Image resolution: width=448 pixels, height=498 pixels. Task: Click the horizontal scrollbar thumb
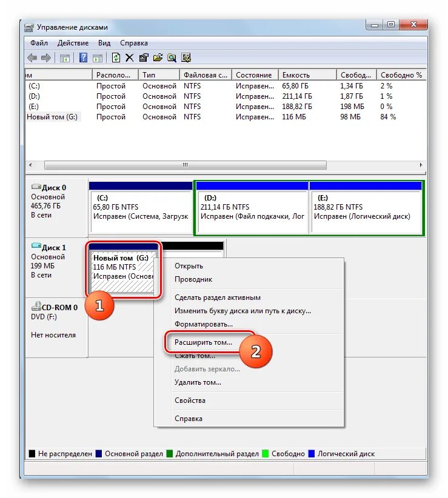(186, 165)
